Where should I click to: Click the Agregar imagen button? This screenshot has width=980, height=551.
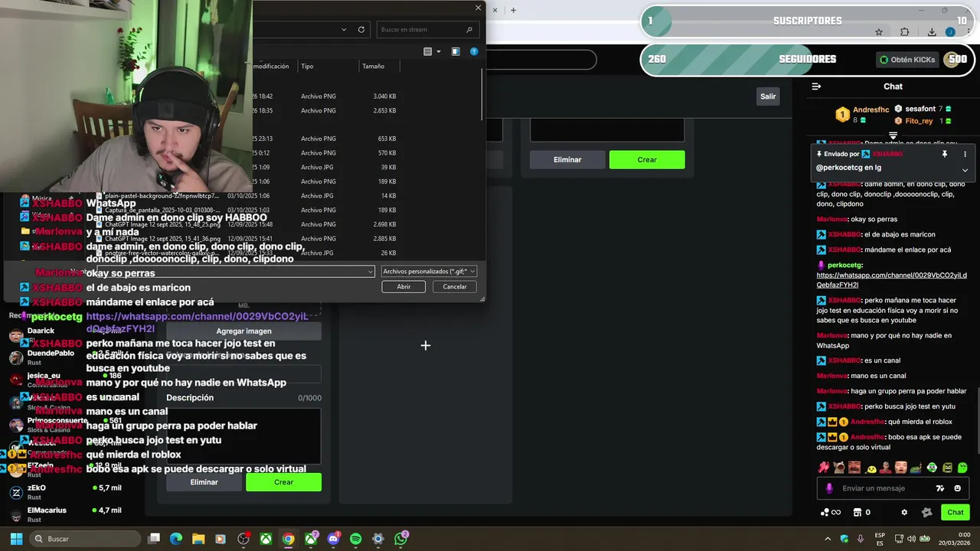(243, 331)
